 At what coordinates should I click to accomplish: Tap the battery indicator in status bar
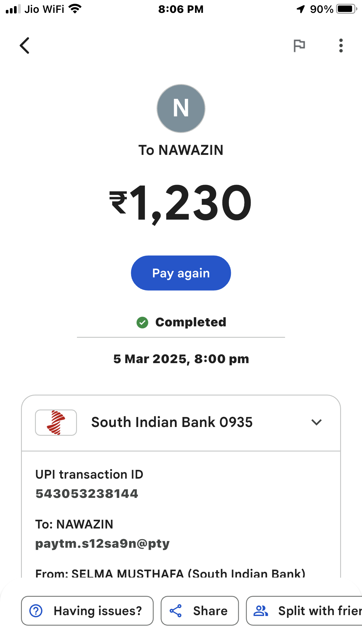coord(346,9)
